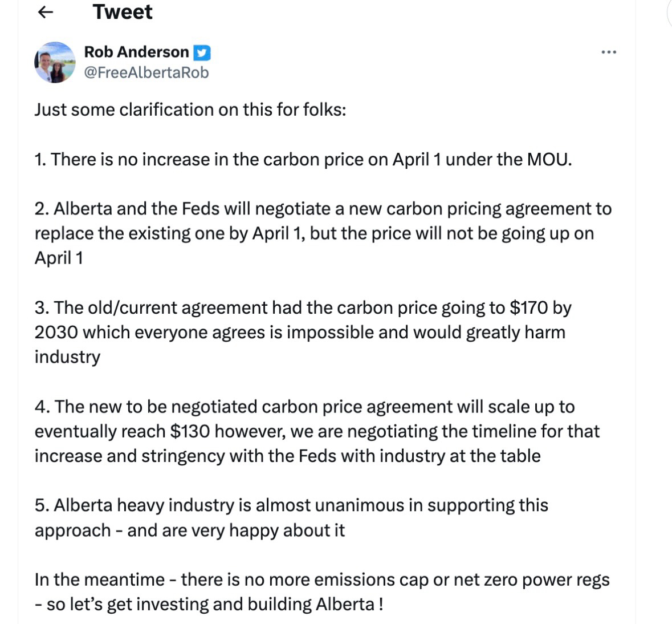Open the tweet's three-dot more options menu
This screenshot has width=672, height=624.
click(x=609, y=52)
